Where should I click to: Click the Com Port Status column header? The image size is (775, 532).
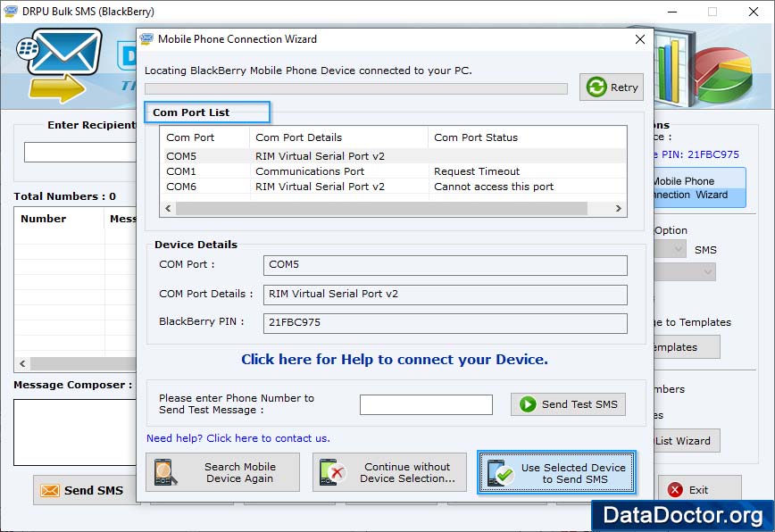tap(528, 137)
